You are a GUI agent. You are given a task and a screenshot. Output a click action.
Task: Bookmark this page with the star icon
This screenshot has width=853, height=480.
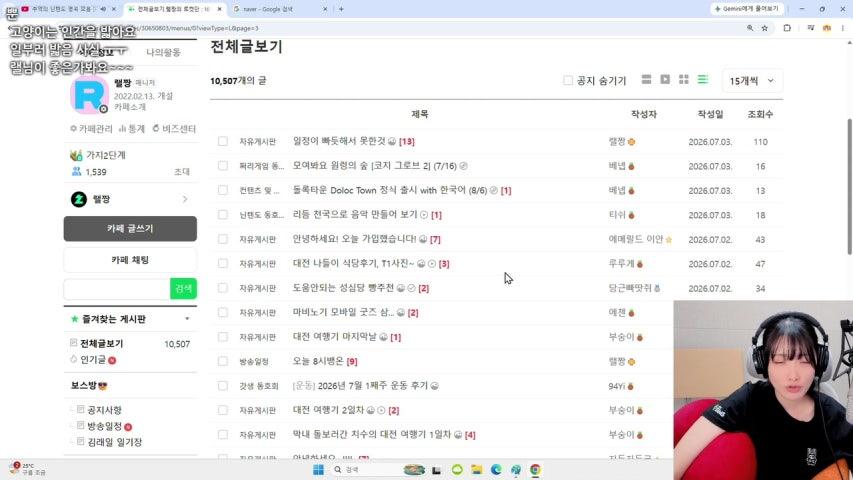pos(764,28)
